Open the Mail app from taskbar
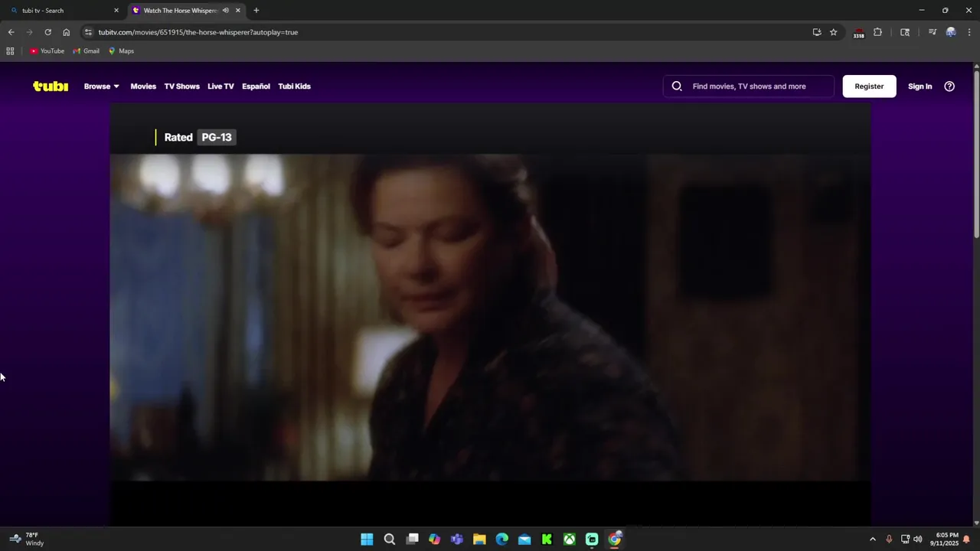Viewport: 980px width, 551px height. pyautogui.click(x=524, y=540)
